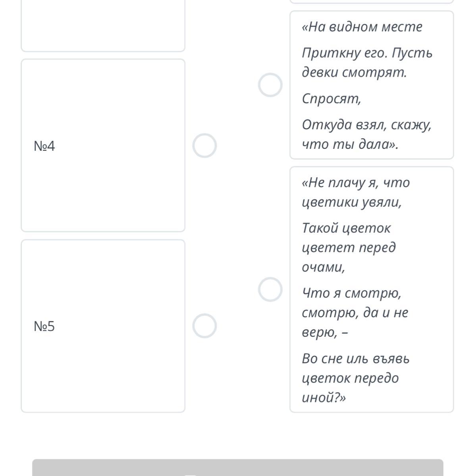Click the line «Не плачу я, что цветики увяли»
Image resolution: width=476 pixels, height=476 pixels.
tap(356, 192)
